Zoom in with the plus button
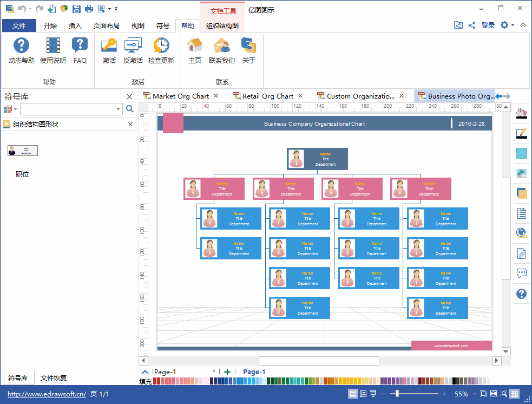This screenshot has height=404, width=532. [x=444, y=394]
